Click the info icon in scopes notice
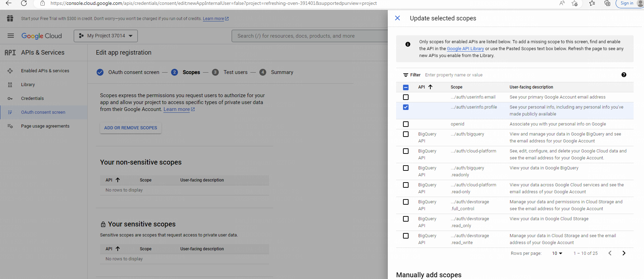Image resolution: width=644 pixels, height=279 pixels. pyautogui.click(x=408, y=44)
